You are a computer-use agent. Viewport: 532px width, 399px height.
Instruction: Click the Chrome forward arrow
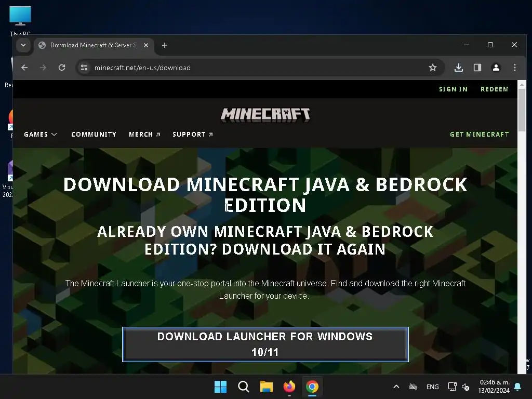point(43,68)
